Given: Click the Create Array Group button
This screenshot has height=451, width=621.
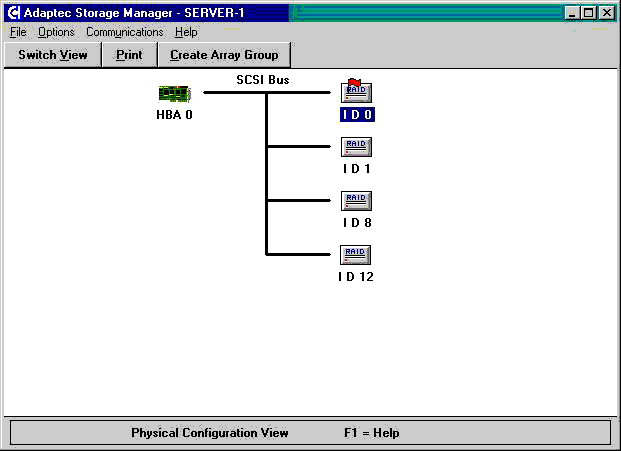Looking at the screenshot, I should point(224,55).
